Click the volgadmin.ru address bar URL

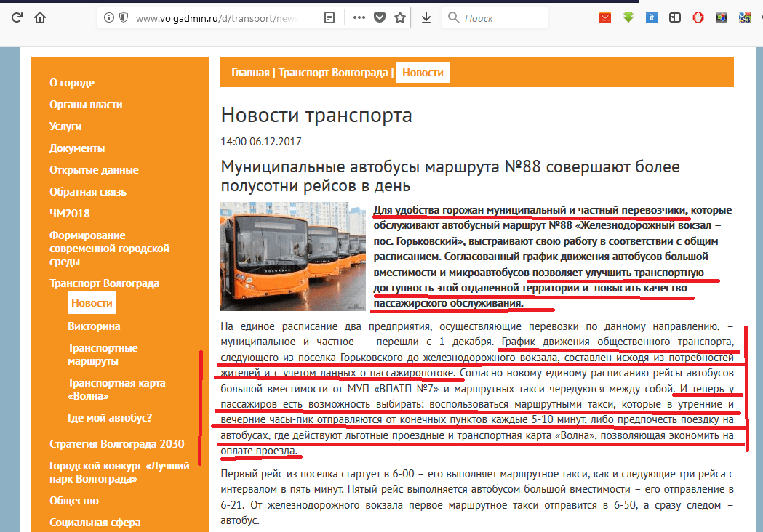tap(217, 18)
